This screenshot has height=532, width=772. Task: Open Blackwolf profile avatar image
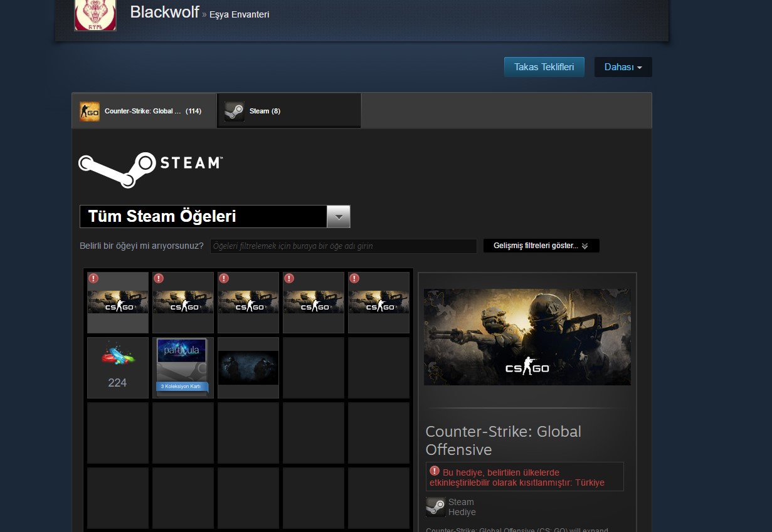pos(95,15)
